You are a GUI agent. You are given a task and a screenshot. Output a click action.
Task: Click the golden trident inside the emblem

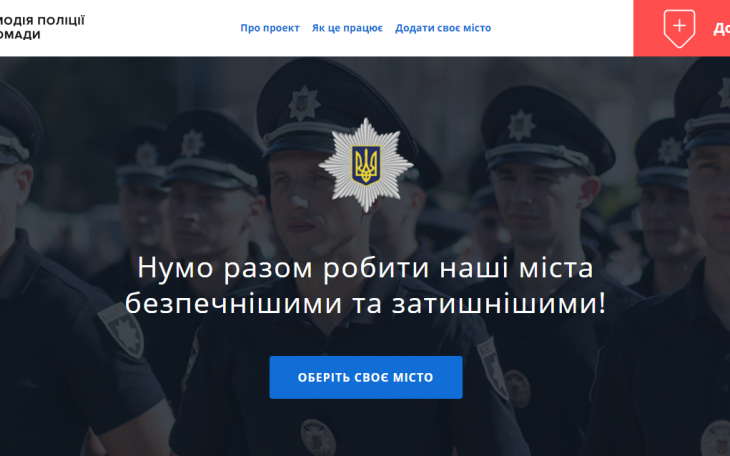[366, 164]
